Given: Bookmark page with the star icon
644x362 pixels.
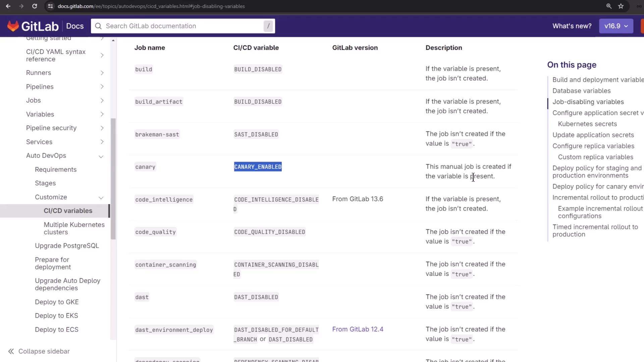Looking at the screenshot, I should pos(621,6).
